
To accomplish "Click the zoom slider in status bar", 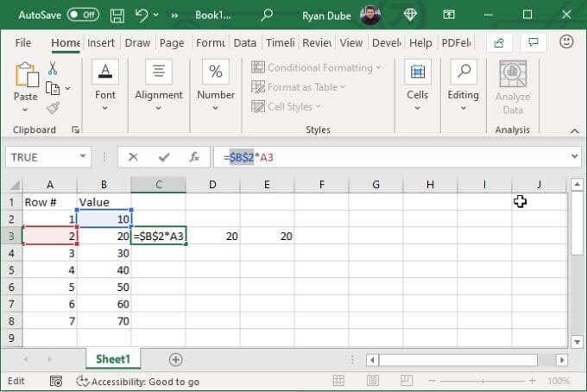I will click(x=483, y=381).
